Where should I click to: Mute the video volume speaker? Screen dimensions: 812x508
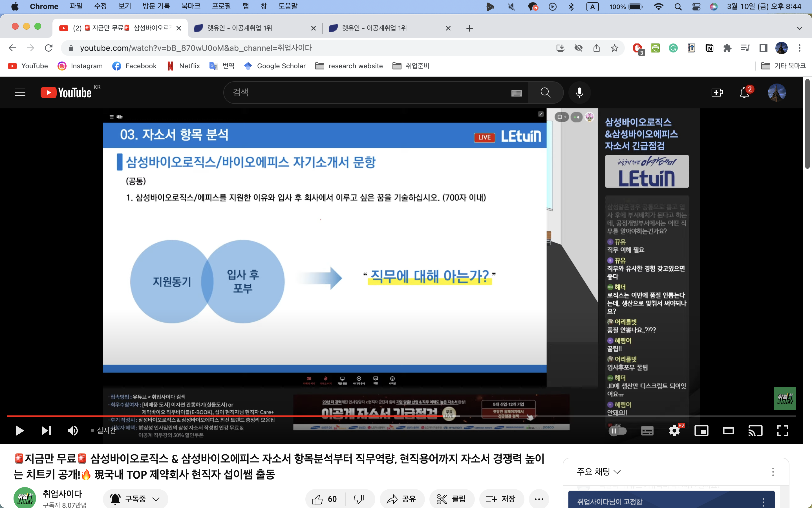click(x=72, y=430)
